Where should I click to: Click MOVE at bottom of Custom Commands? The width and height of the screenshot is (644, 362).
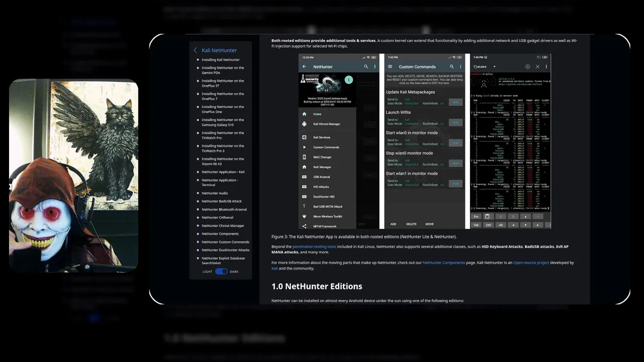[x=429, y=224]
